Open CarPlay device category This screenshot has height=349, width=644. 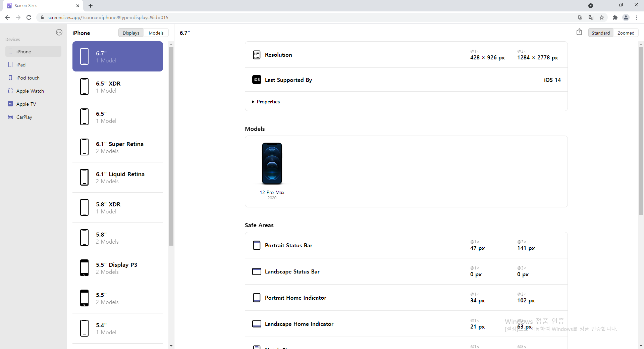33,117
